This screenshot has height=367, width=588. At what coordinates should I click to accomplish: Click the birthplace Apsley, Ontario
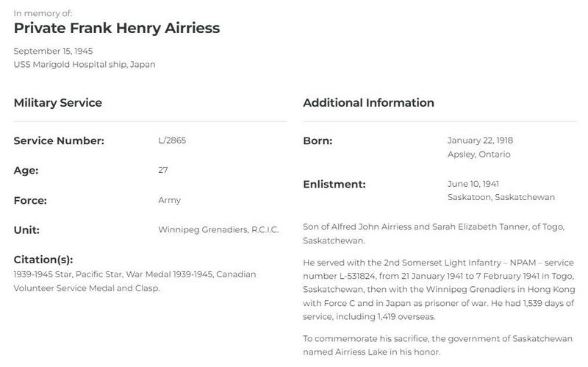point(479,154)
